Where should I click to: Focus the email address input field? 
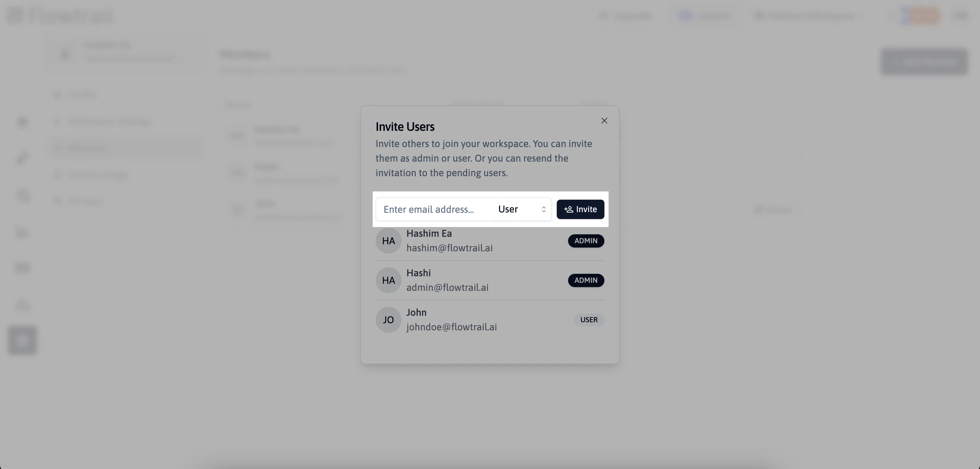[x=434, y=209]
